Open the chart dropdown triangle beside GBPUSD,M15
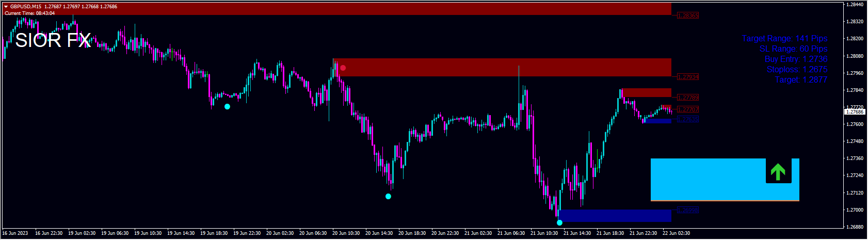Screen dimensions: 868x240 point(6,7)
